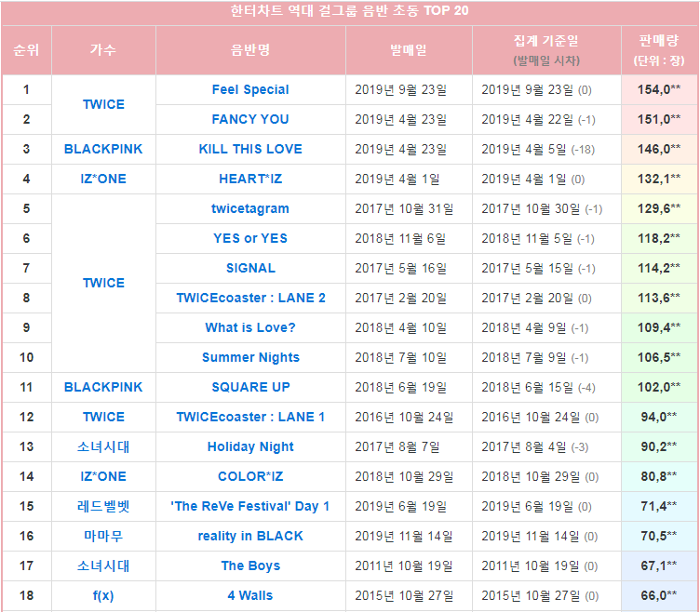This screenshot has width=700, height=612.
Task: Open the Feel Special album link
Action: 250,89
